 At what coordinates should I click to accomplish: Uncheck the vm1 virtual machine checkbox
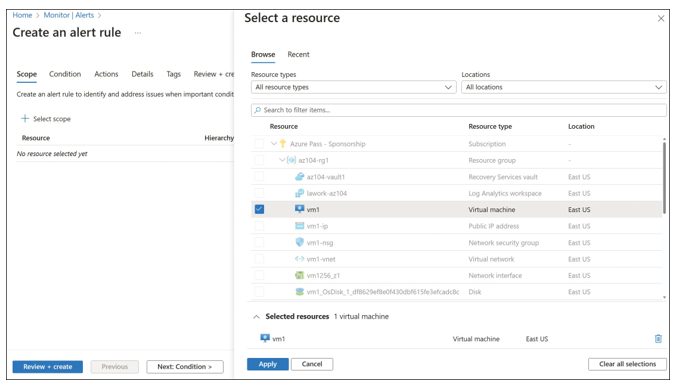click(x=259, y=209)
